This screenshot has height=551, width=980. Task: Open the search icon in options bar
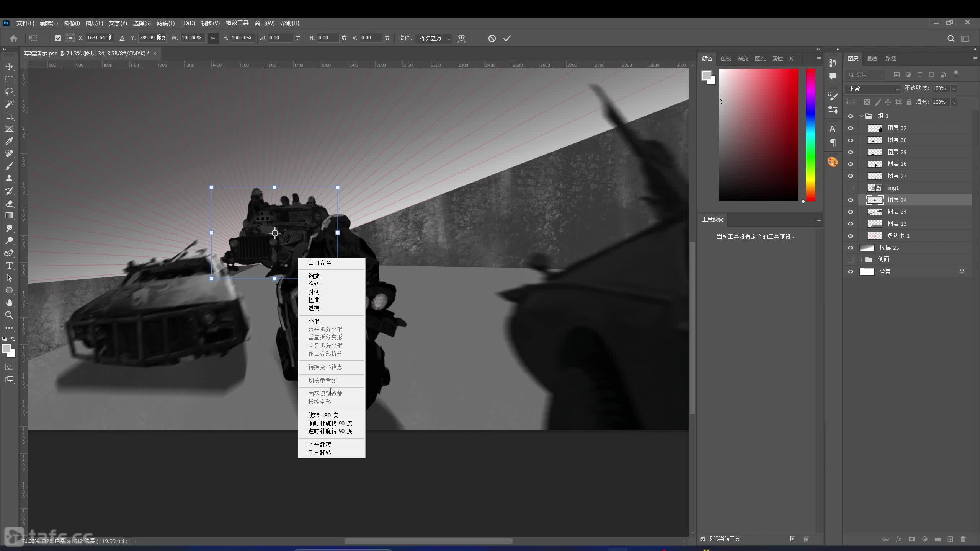951,39
